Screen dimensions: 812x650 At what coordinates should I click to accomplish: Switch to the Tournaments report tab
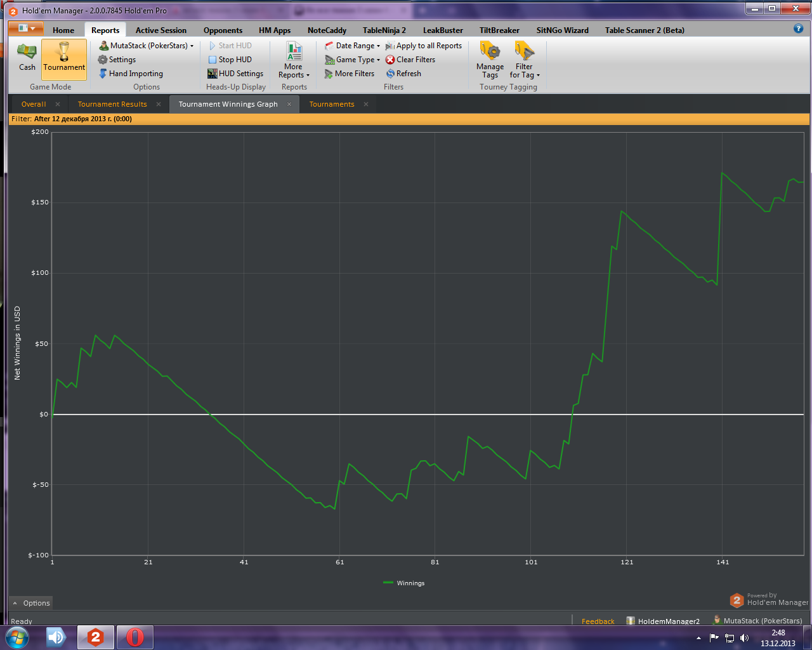click(332, 104)
